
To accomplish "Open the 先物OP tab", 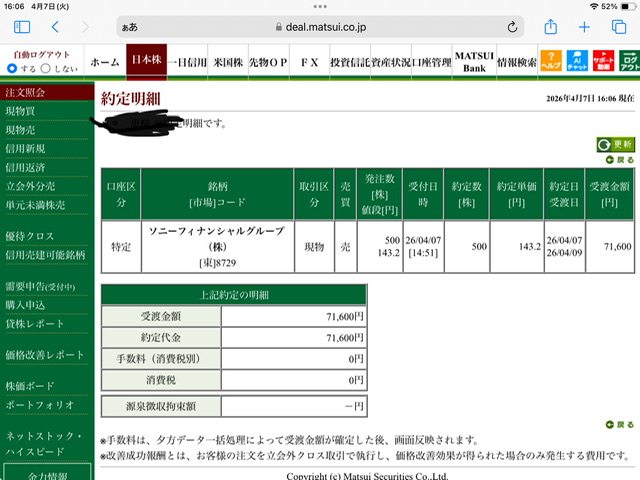I will pos(269,62).
